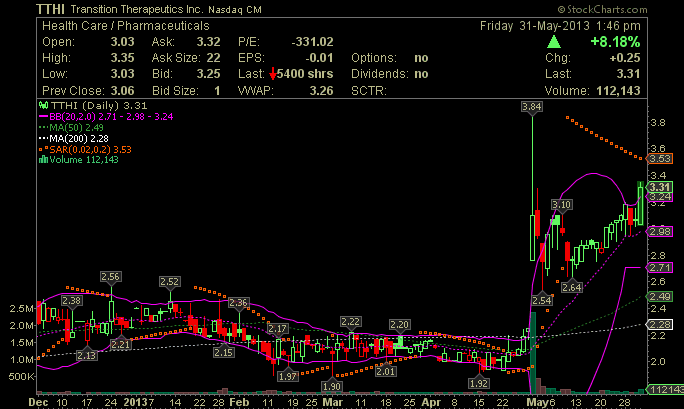Image resolution: width=684 pixels, height=409 pixels.
Task: Click the Nasdaq CM exchange label
Action: tap(235, 10)
